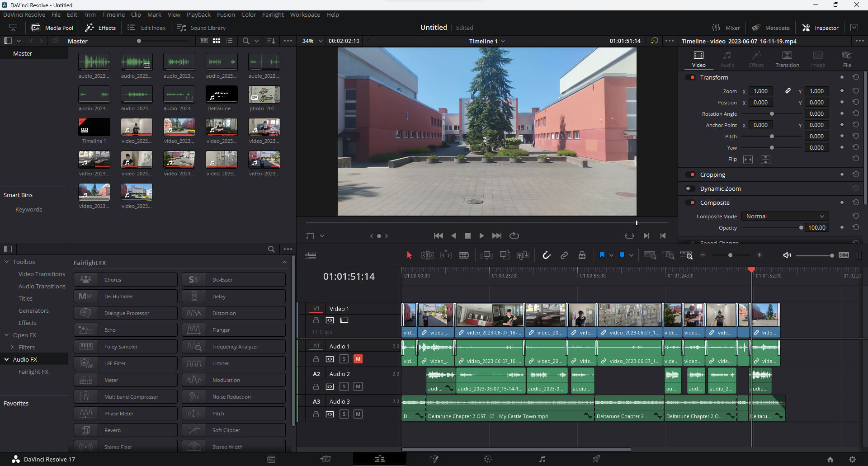Switch Media Pool to list view
The height and width of the screenshot is (466, 868).
(x=229, y=41)
